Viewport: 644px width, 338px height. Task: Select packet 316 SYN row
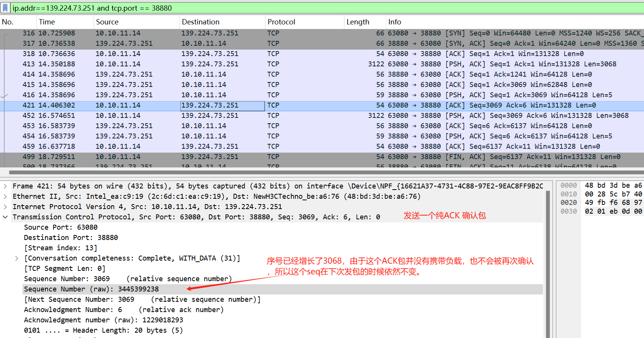pos(322,33)
